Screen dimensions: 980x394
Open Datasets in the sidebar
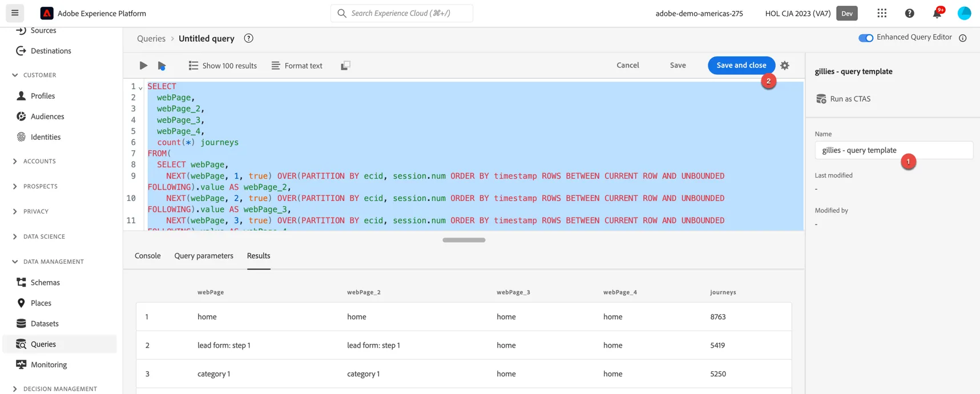click(45, 324)
